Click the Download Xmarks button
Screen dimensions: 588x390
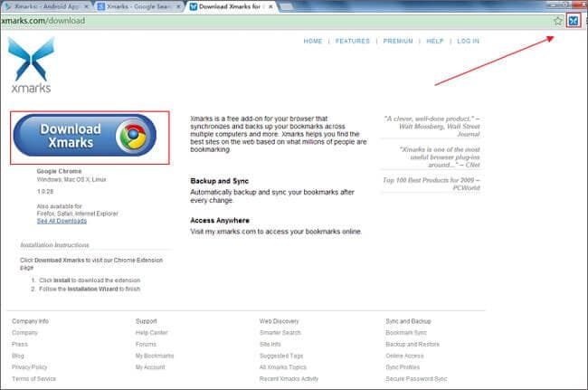[x=85, y=136]
